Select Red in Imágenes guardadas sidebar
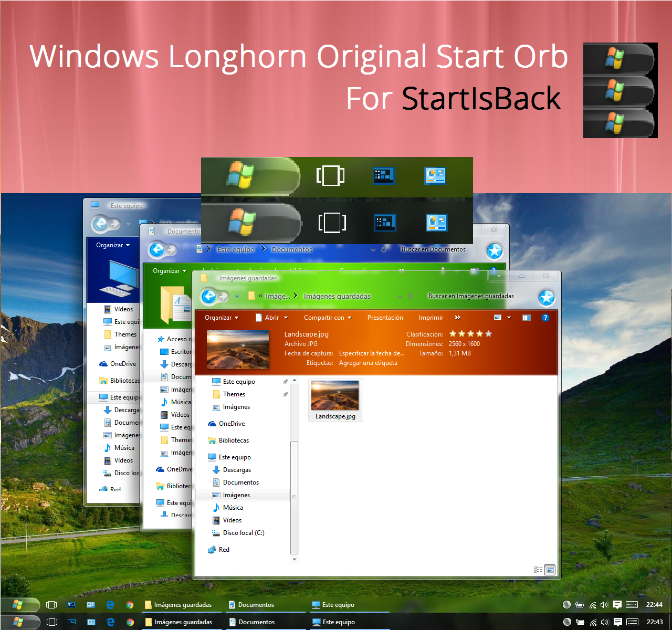672x630 pixels. (x=218, y=550)
